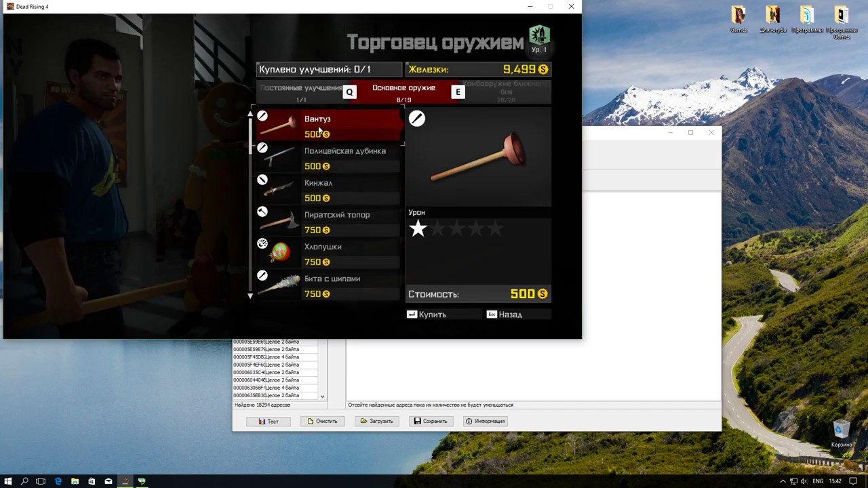Open the Action Center notifications icon

point(854,481)
